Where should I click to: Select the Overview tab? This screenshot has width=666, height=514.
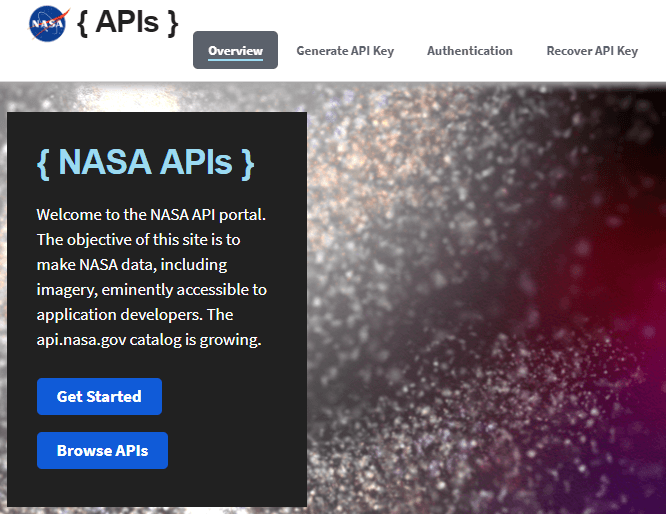(235, 50)
